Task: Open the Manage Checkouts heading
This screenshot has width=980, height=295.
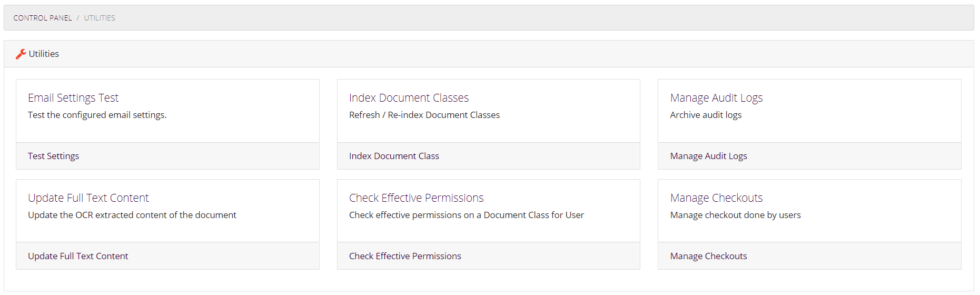Action: [716, 198]
